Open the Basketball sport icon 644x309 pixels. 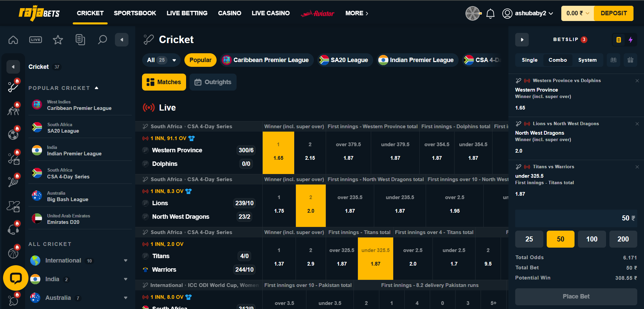14,252
